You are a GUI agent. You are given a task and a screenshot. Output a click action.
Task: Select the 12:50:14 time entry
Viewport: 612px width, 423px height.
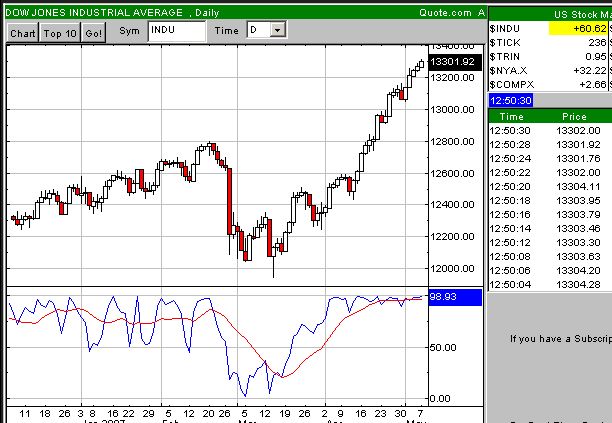(x=510, y=229)
